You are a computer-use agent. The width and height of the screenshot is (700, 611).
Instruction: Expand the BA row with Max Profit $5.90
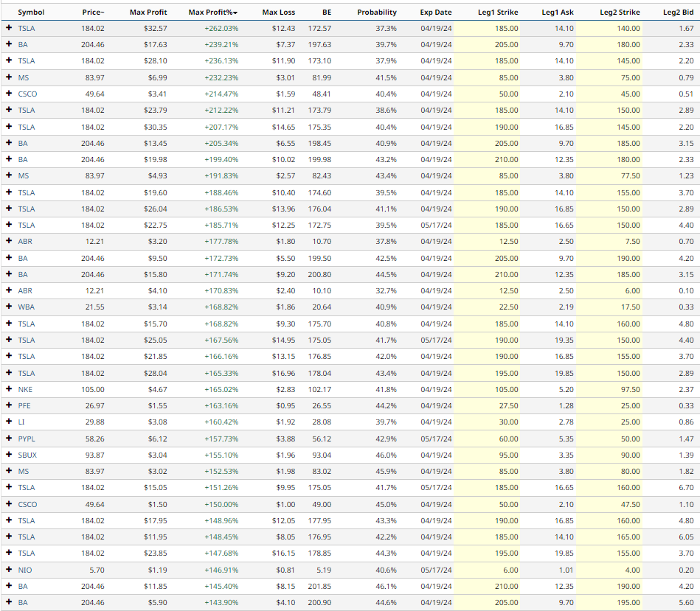click(x=9, y=602)
